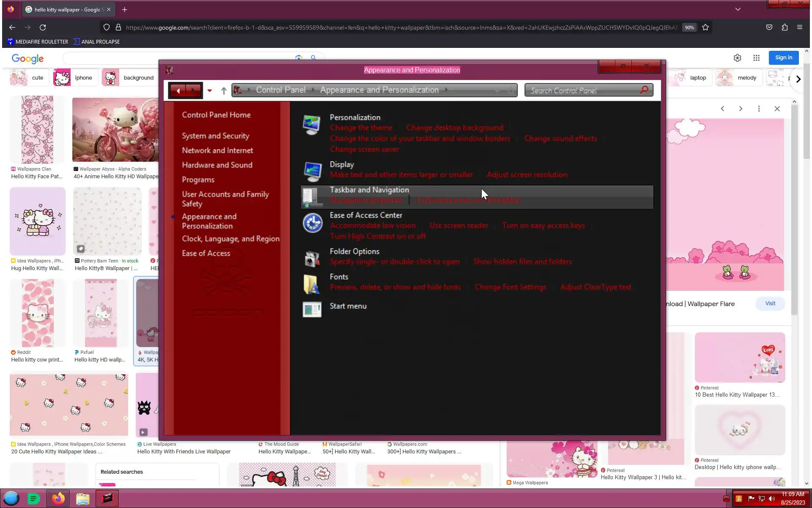Open Google apps grid icon
Viewport: 812px width, 508px height.
[756, 58]
